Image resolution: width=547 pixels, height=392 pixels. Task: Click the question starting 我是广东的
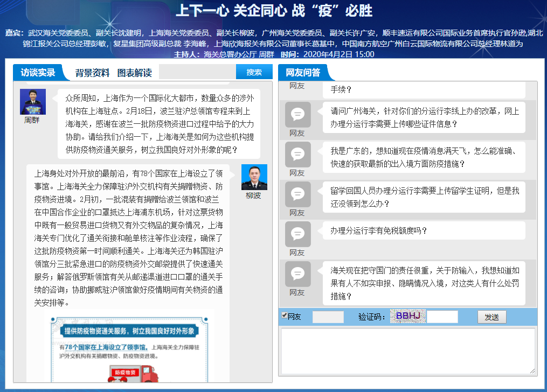point(424,157)
